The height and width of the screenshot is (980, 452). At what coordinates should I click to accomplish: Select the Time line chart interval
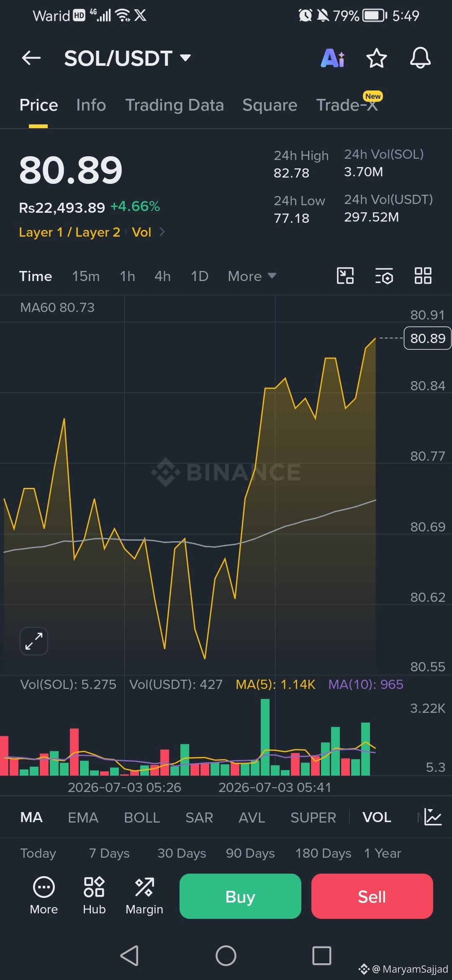(36, 276)
